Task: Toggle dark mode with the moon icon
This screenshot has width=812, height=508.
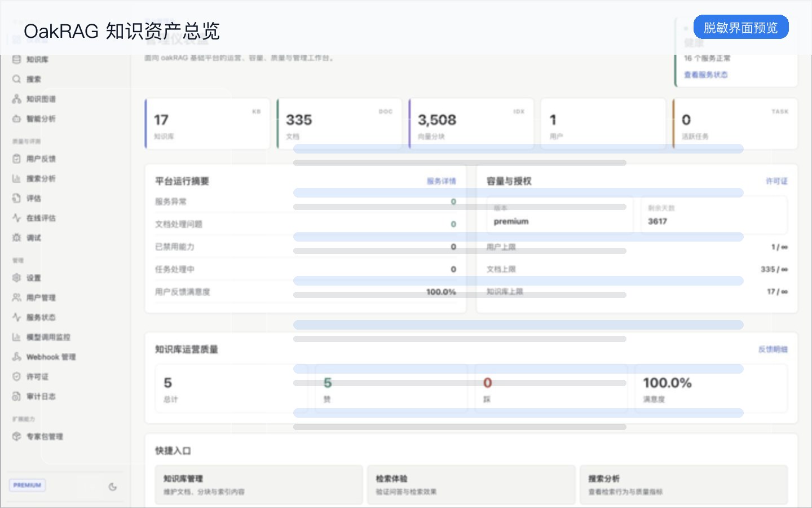Action: click(x=113, y=487)
